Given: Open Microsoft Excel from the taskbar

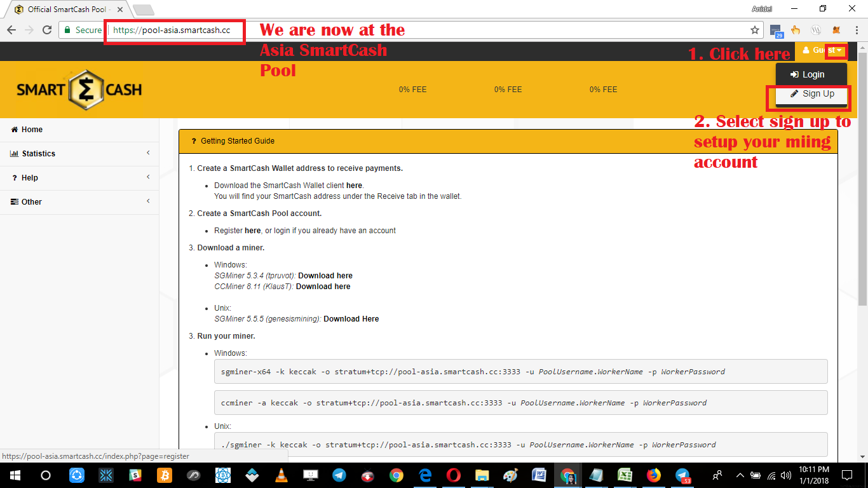Looking at the screenshot, I should click(x=625, y=475).
